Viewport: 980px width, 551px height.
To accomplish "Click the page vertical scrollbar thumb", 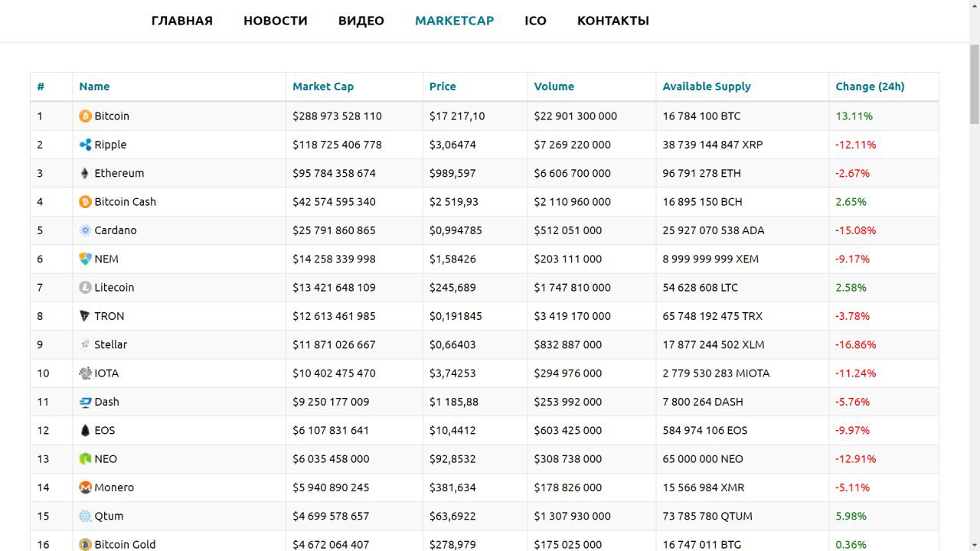I will click(974, 84).
